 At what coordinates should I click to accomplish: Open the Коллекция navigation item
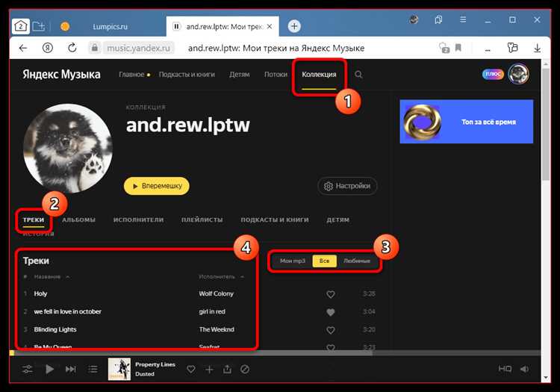(x=319, y=74)
